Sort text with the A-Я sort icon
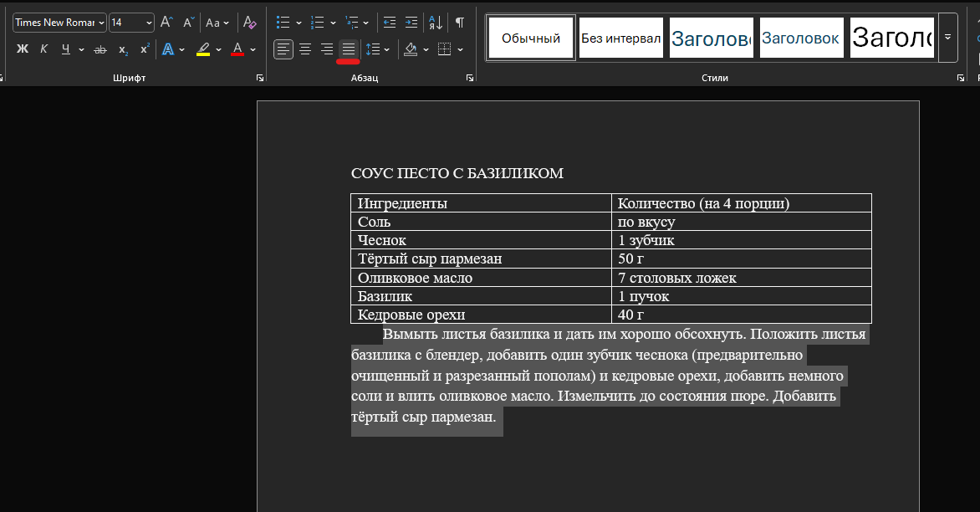 click(436, 23)
